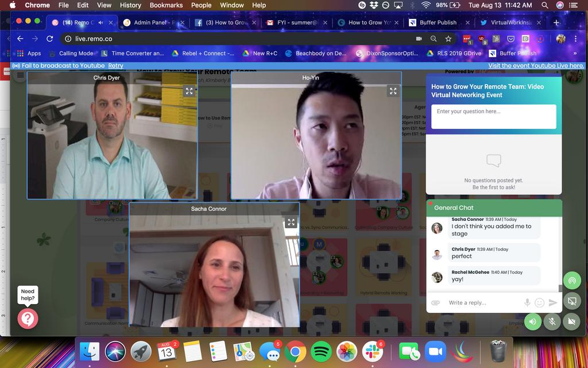This screenshot has width=588, height=368.
Task: Open Beachbody on Demand bookmark
Action: point(315,53)
